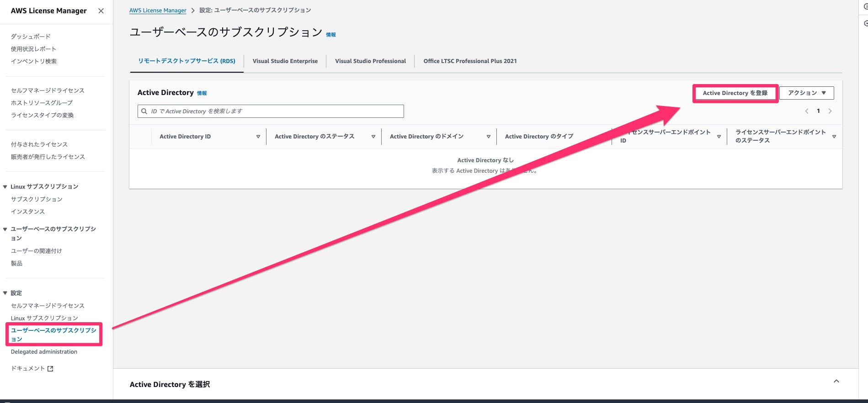Switch to リモートデスクトップサービス (RDS) tab
Screen dimensions: 868x403
pyautogui.click(x=186, y=61)
